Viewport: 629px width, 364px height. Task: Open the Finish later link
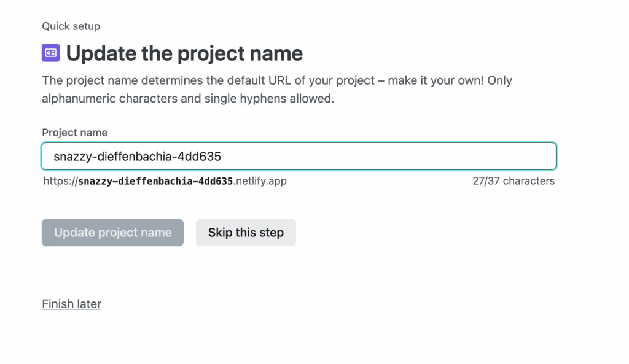point(71,304)
